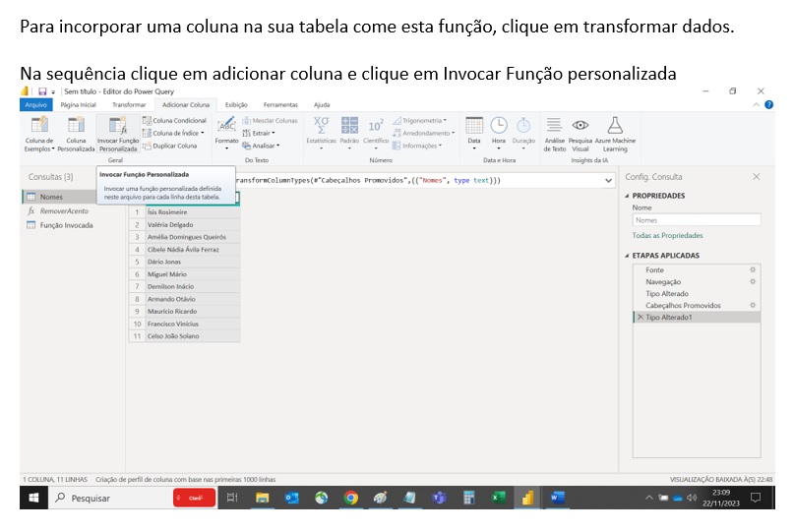The image size is (794, 532).
Task: Open the Formato text dropdown
Action: (226, 133)
